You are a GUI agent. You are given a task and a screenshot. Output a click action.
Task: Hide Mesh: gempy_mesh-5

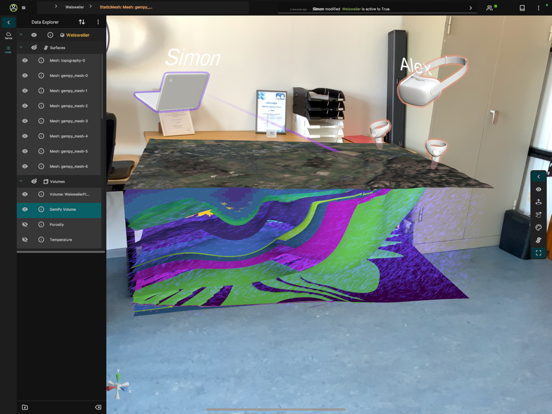(25, 151)
